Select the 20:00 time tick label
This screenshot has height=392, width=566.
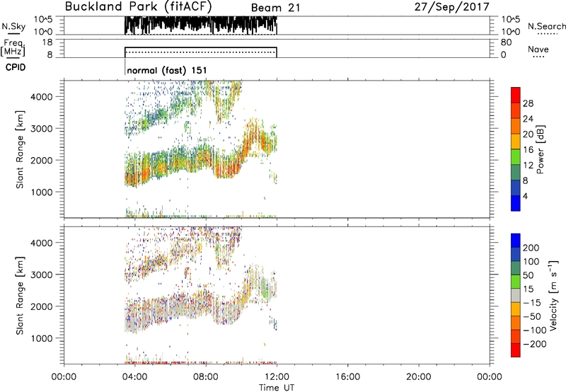click(x=418, y=377)
